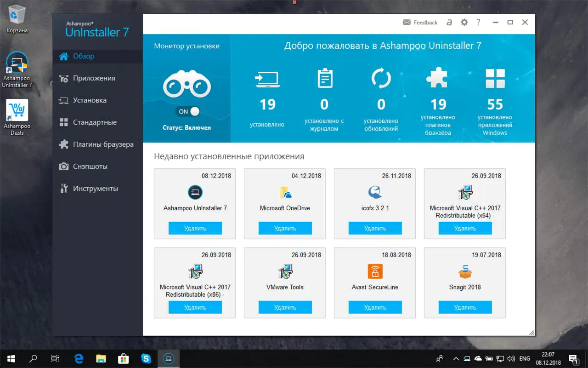
Task: Click the binoculars installation monitor icon
Action: 187,84
